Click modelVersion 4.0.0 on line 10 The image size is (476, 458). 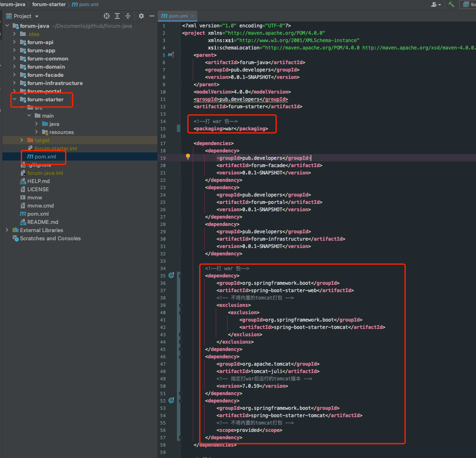tap(242, 92)
